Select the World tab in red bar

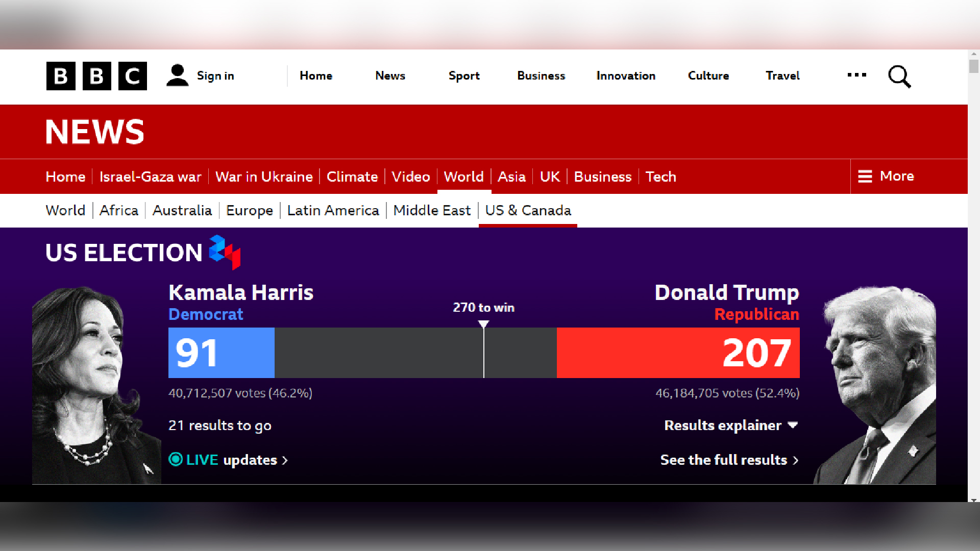pos(464,177)
